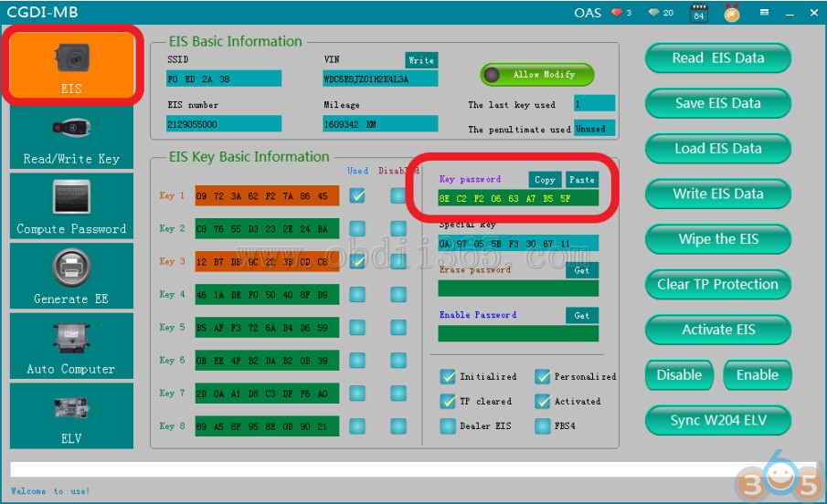The width and height of the screenshot is (827, 504).
Task: Copy the key password
Action: [545, 180]
